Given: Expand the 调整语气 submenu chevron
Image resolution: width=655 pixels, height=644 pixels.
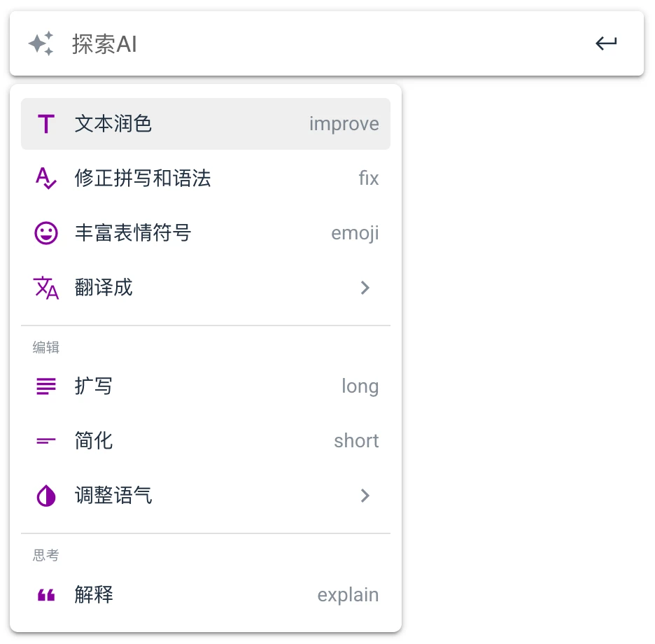Looking at the screenshot, I should point(365,496).
